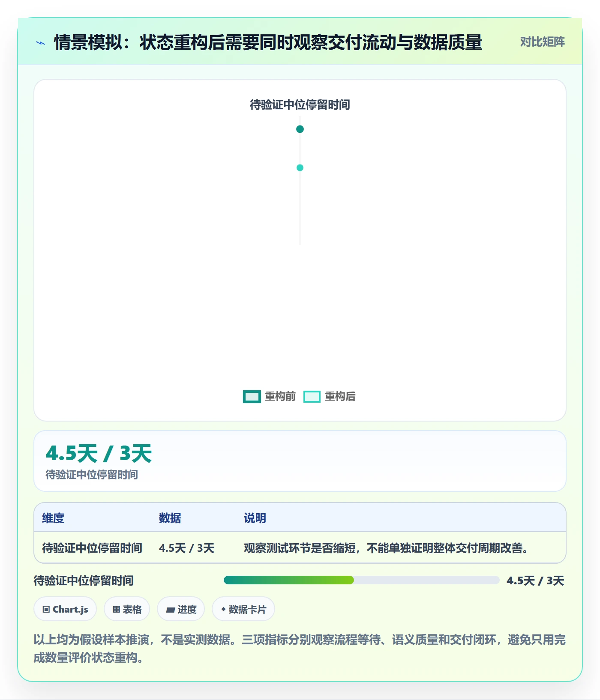
Task: Click the chart title 待验证中位停留时间
Action: [x=300, y=105]
